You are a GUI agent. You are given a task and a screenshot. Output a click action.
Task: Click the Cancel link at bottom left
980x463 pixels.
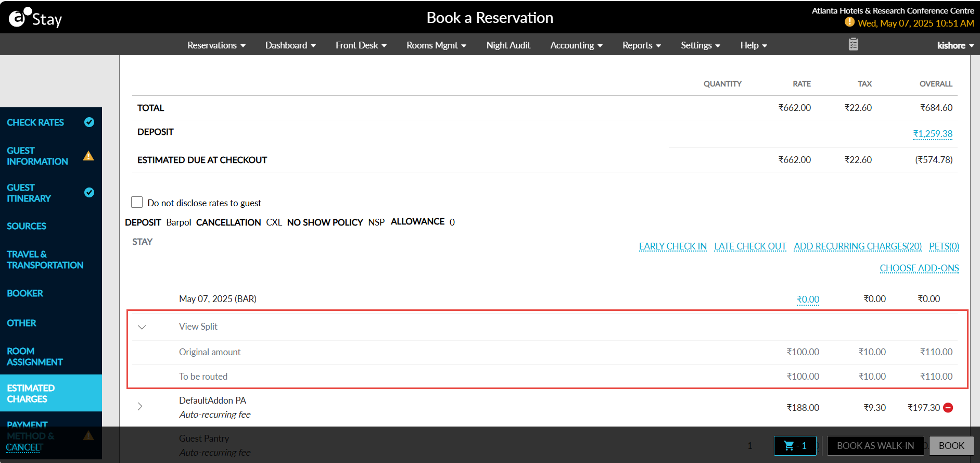pyautogui.click(x=23, y=447)
